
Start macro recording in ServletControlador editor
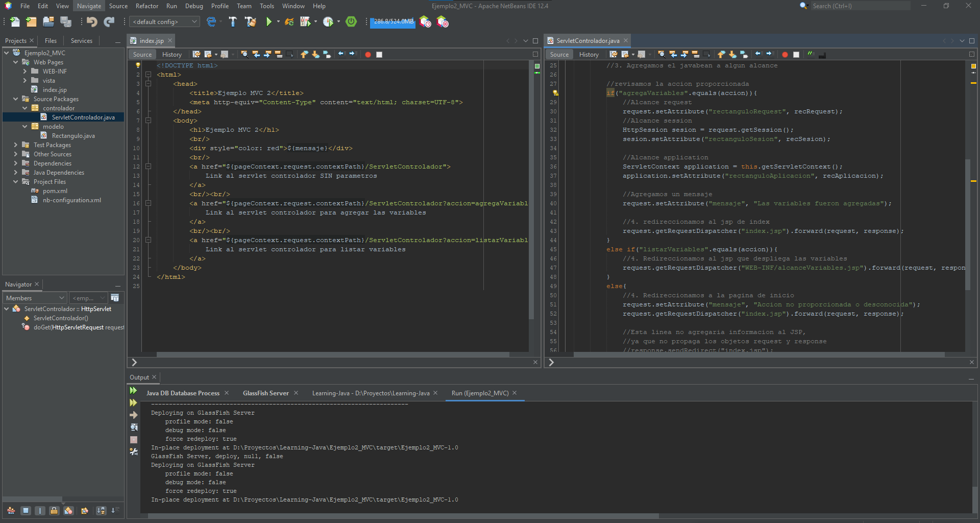[785, 55]
